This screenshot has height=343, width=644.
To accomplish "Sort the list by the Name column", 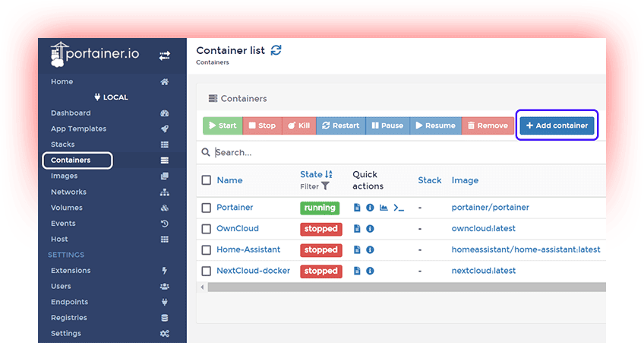I will tap(229, 180).
